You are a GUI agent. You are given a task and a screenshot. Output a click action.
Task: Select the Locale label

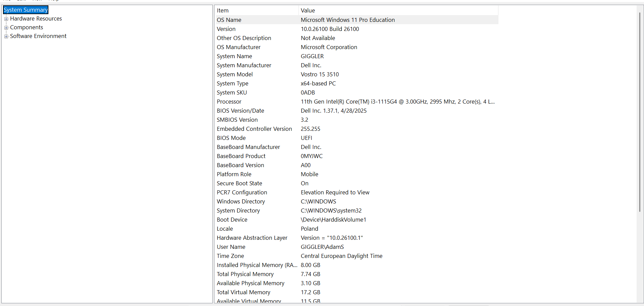(225, 229)
